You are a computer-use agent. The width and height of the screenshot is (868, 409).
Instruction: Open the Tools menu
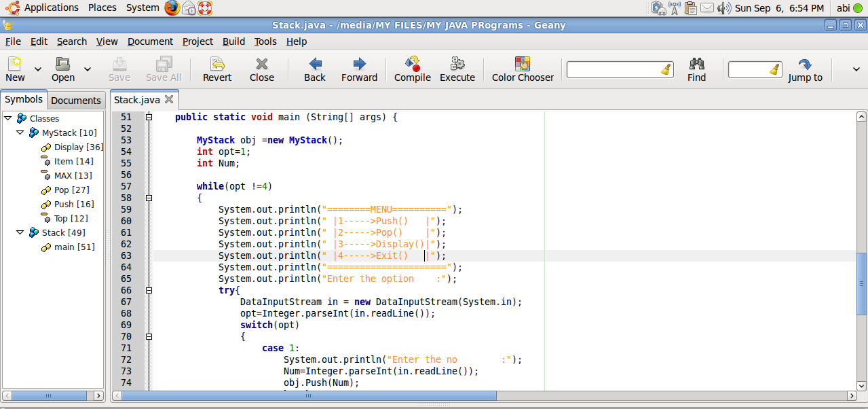[265, 41]
